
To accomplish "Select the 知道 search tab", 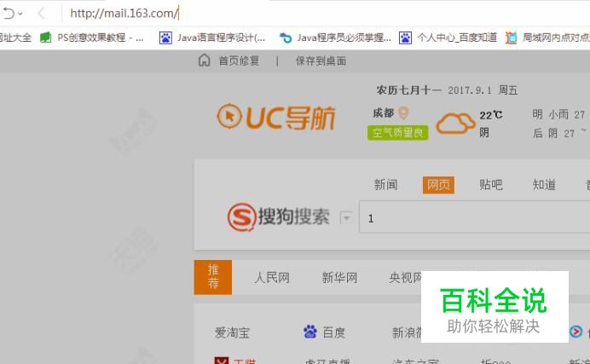I will 544,185.
